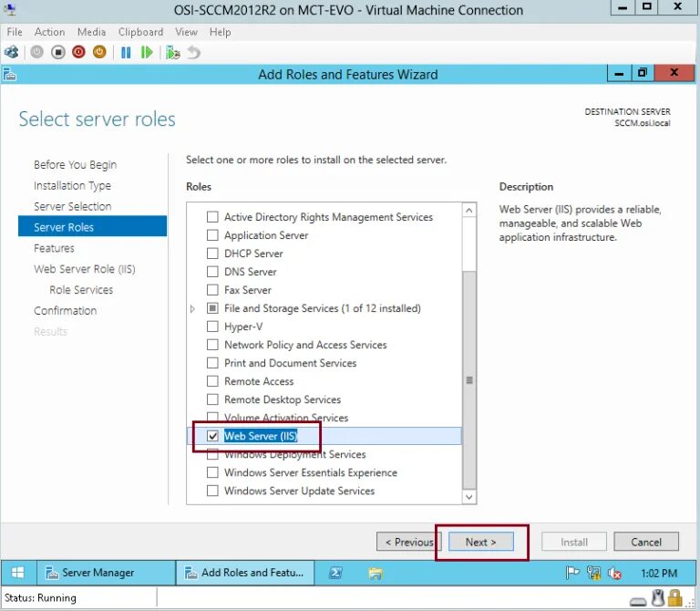The image size is (700, 611).
Task: Open the Windows Start button
Action: pos(18,573)
